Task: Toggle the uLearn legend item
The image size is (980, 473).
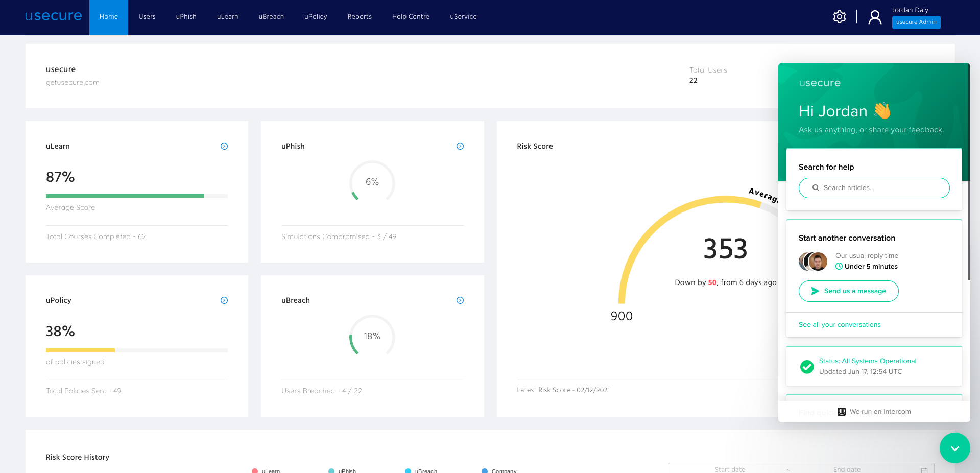Action: tap(266, 470)
